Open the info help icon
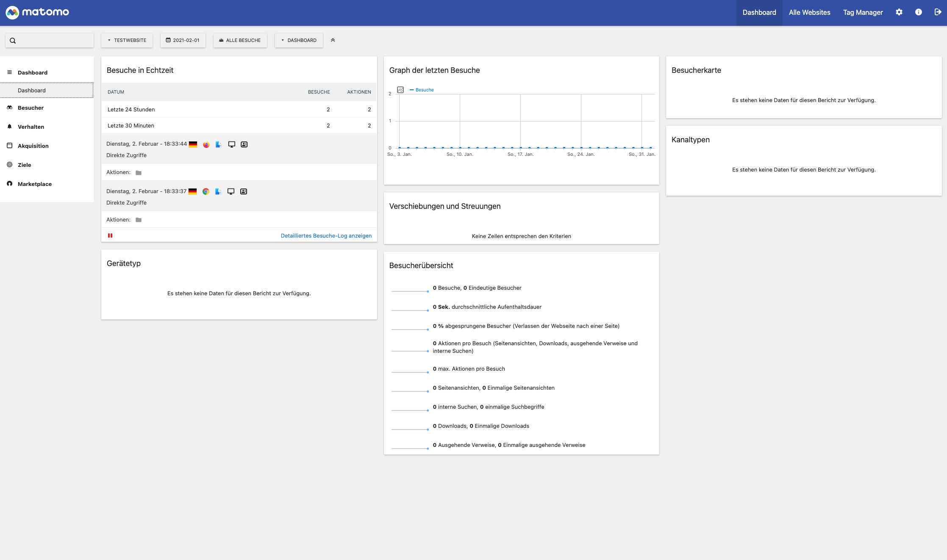Image resolution: width=947 pixels, height=560 pixels. click(918, 12)
